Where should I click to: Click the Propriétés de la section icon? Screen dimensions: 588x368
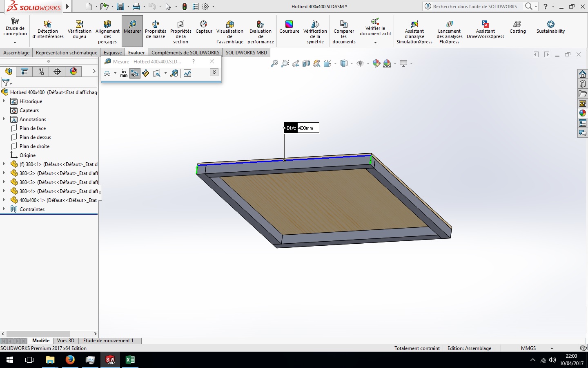pos(180,32)
